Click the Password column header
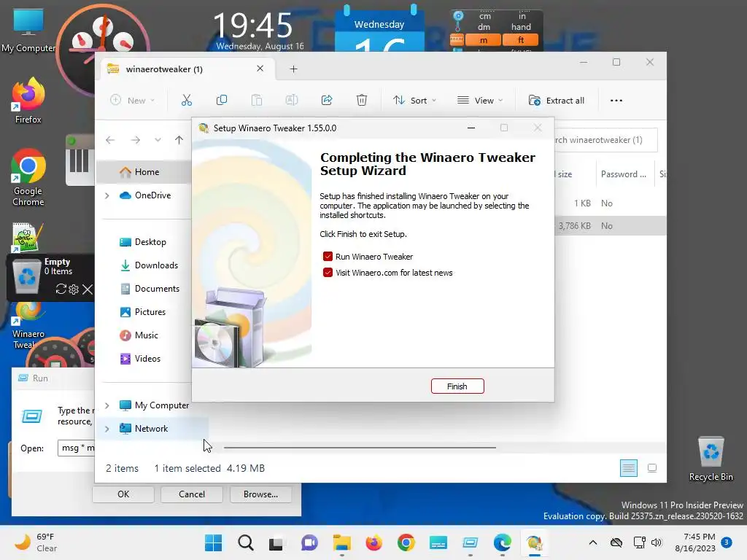747x560 pixels. click(624, 174)
